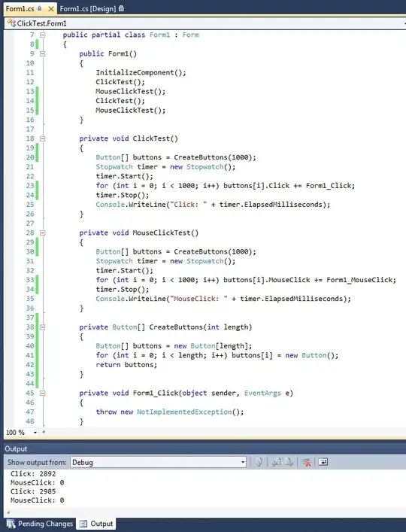Collapse the Form1() constructor on line 9

(43, 53)
